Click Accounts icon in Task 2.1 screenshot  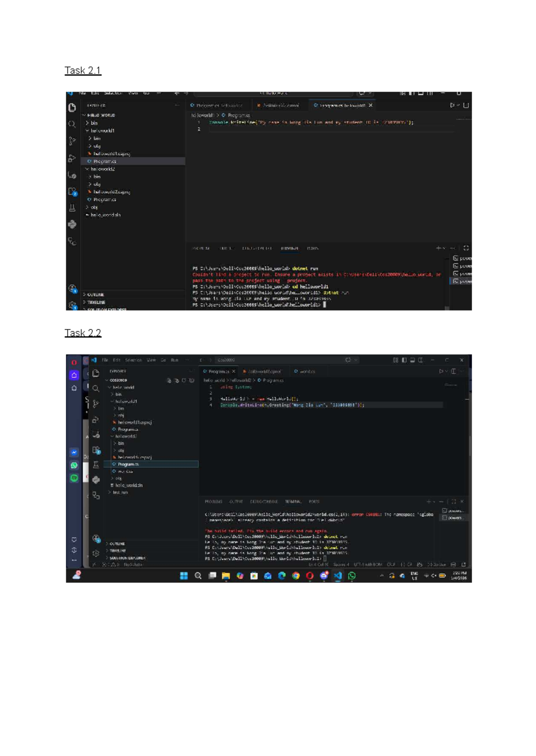coord(72,289)
